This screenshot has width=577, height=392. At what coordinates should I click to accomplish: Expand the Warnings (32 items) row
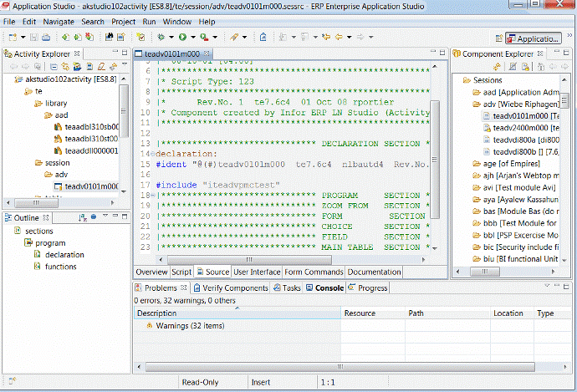(140, 325)
